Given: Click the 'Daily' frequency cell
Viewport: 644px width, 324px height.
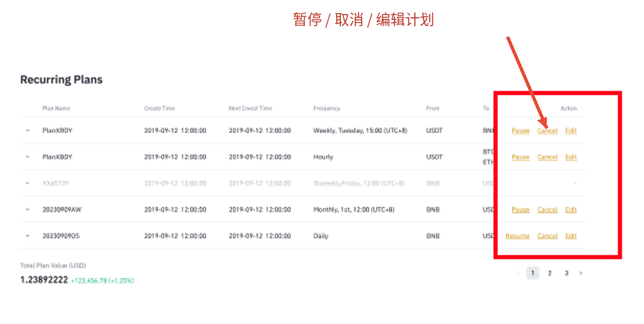Looking at the screenshot, I should (x=321, y=236).
